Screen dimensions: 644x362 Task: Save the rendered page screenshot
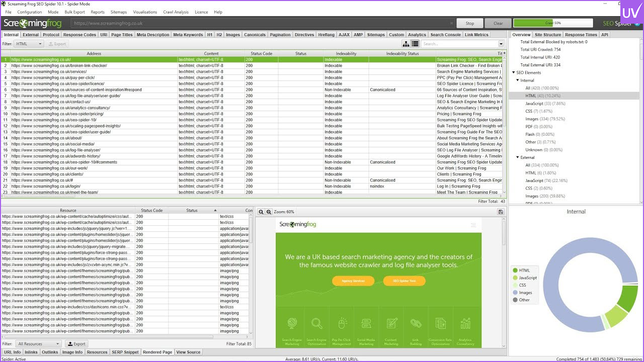501,212
